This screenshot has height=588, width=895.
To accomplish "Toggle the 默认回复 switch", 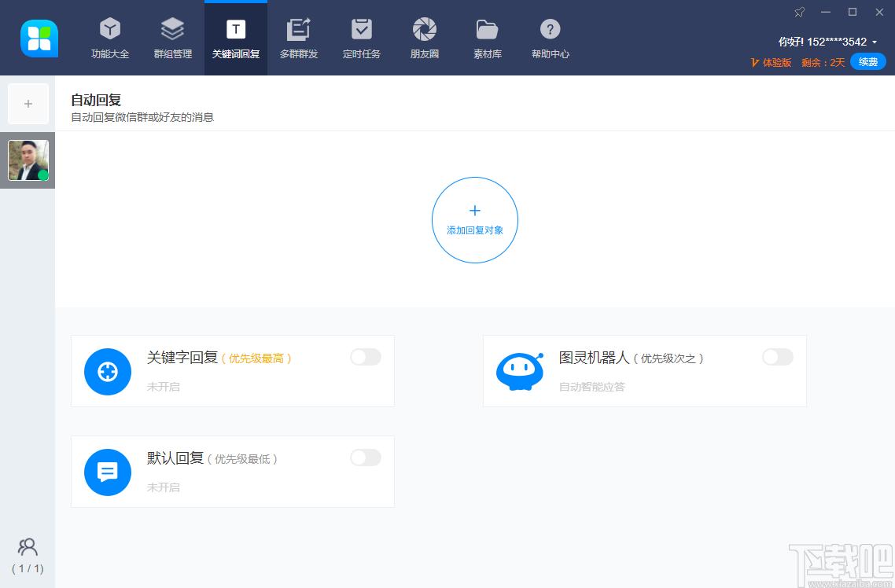I will pos(366,458).
